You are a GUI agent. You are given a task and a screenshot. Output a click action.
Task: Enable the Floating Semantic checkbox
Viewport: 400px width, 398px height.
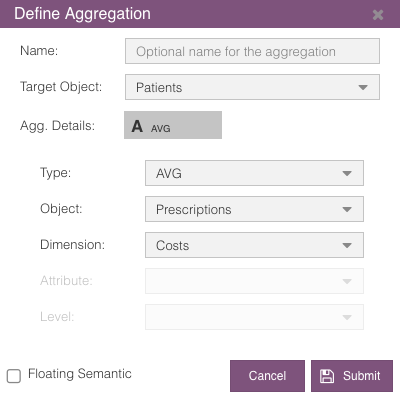pyautogui.click(x=14, y=376)
